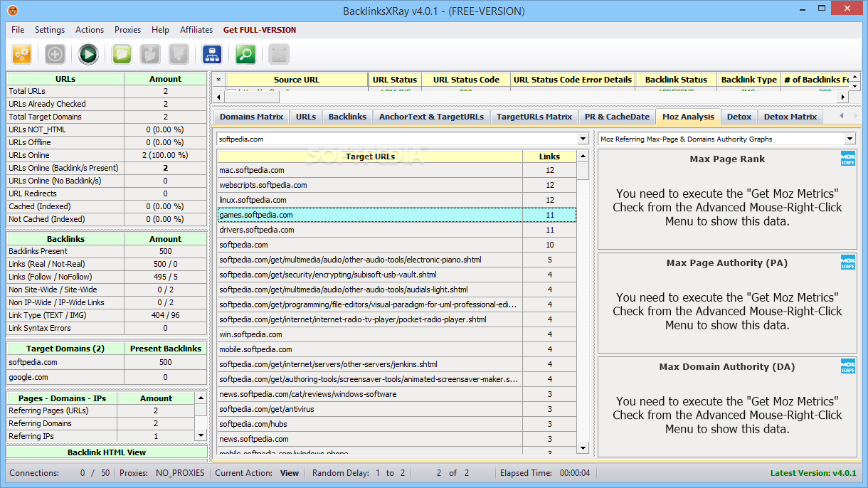
Task: Click the grayed blank window toolbar icon
Action: pos(279,54)
